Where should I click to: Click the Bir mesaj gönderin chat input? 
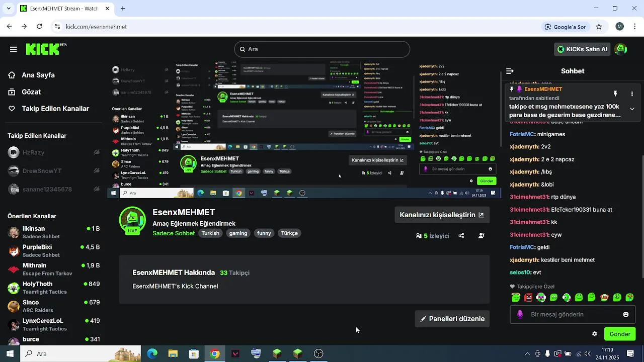pos(573,314)
